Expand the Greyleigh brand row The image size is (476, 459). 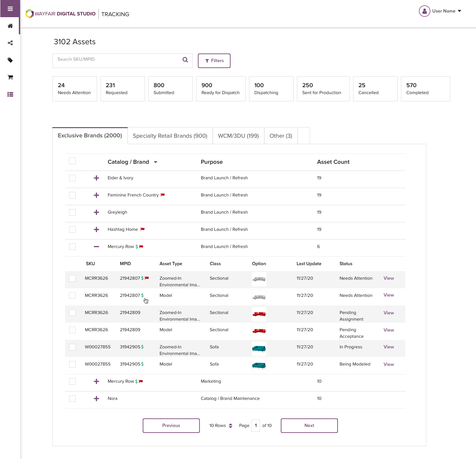click(x=96, y=212)
